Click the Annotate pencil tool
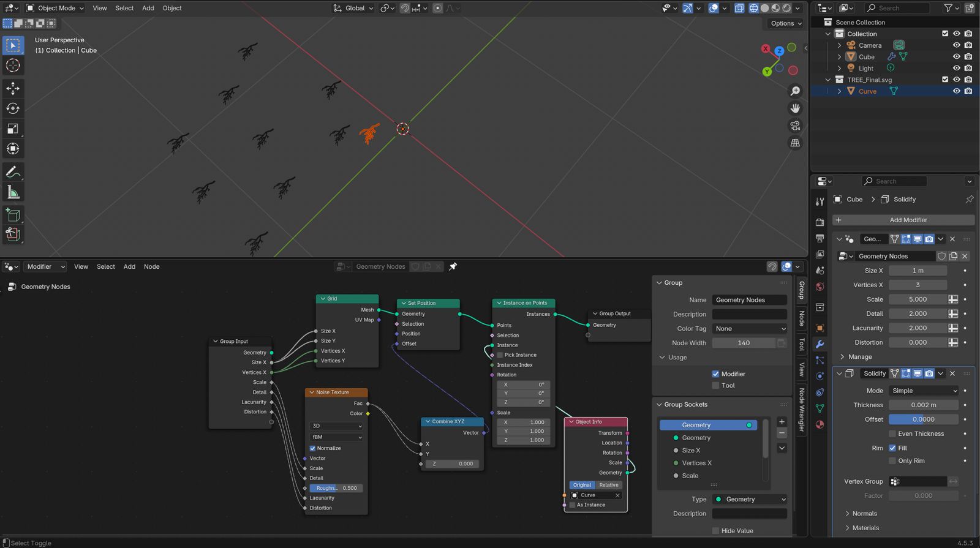Viewport: 980px width, 548px height. click(13, 172)
